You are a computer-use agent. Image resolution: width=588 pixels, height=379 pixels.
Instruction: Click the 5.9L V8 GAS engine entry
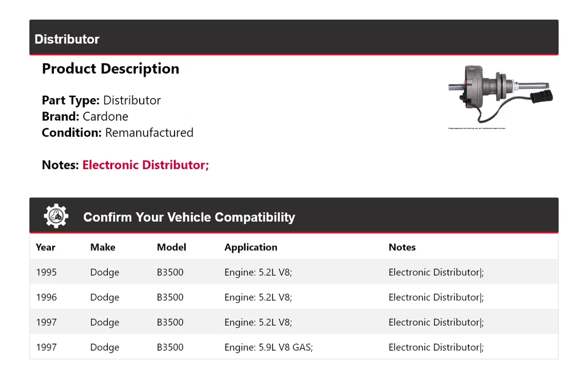(x=268, y=347)
